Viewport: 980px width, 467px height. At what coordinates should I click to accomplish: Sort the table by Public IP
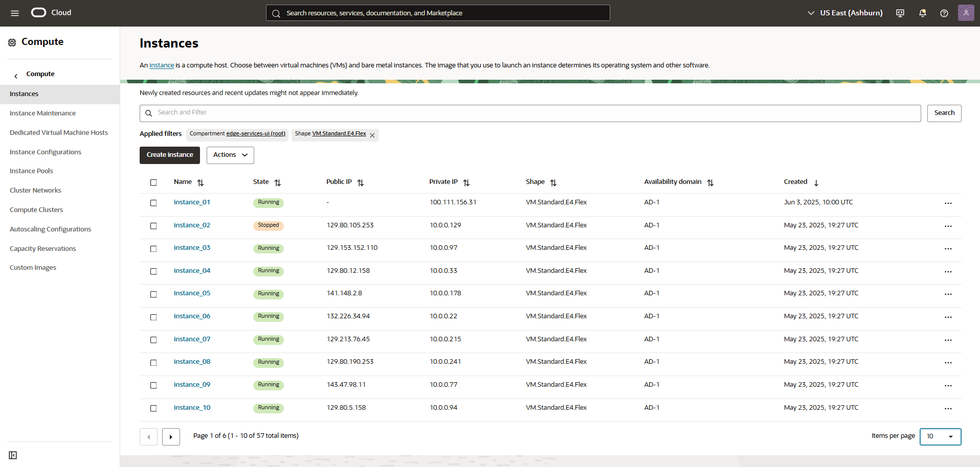[361, 182]
